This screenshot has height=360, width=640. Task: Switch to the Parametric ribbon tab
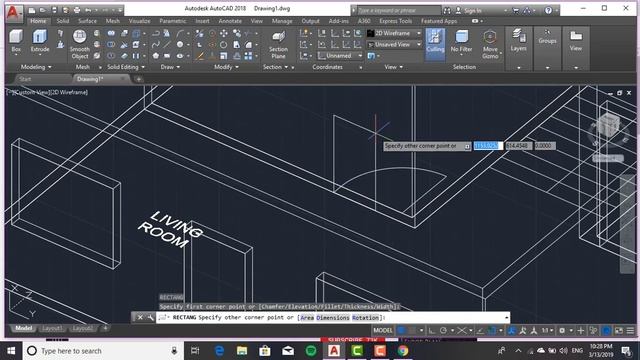(173, 21)
